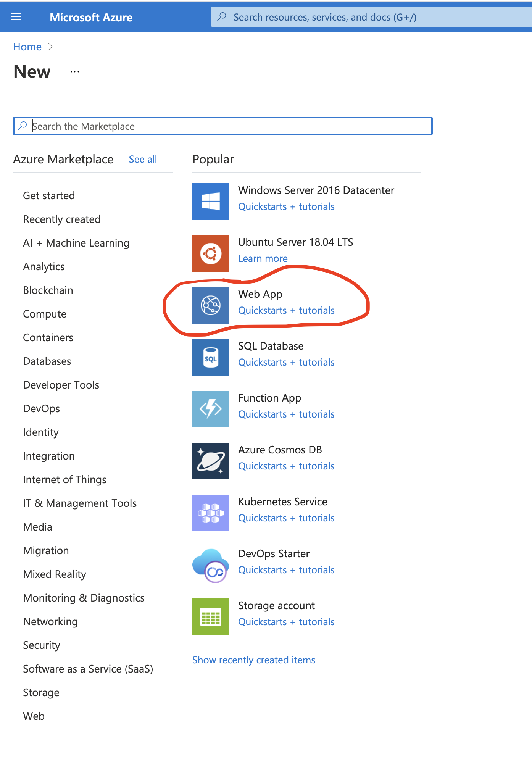Select the Compute category

tap(45, 314)
